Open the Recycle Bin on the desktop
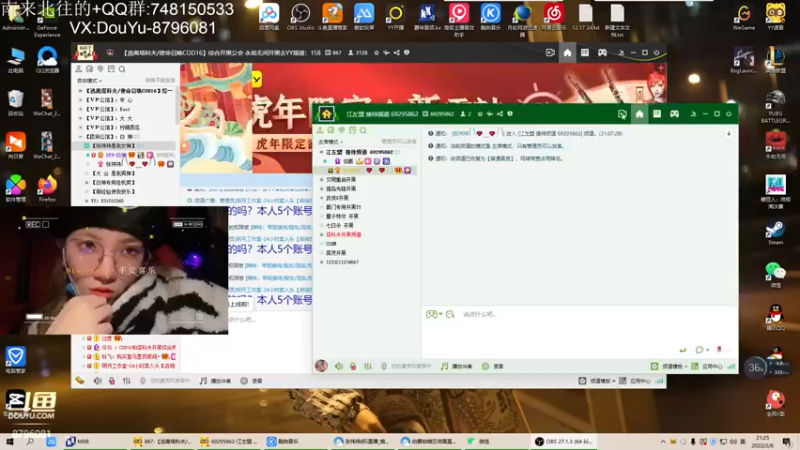The image size is (800, 450). 15,103
